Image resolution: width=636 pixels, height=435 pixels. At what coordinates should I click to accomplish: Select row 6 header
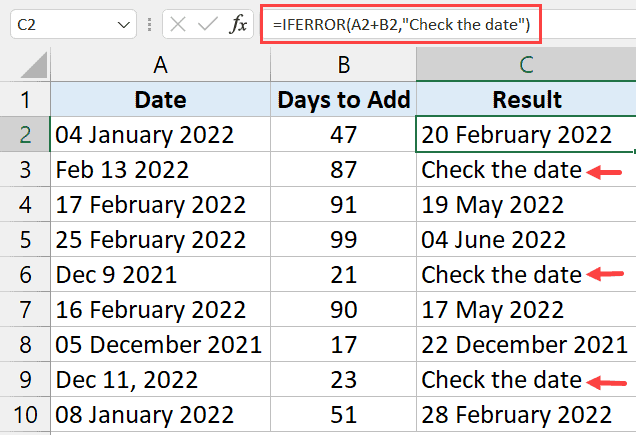[x=24, y=274]
